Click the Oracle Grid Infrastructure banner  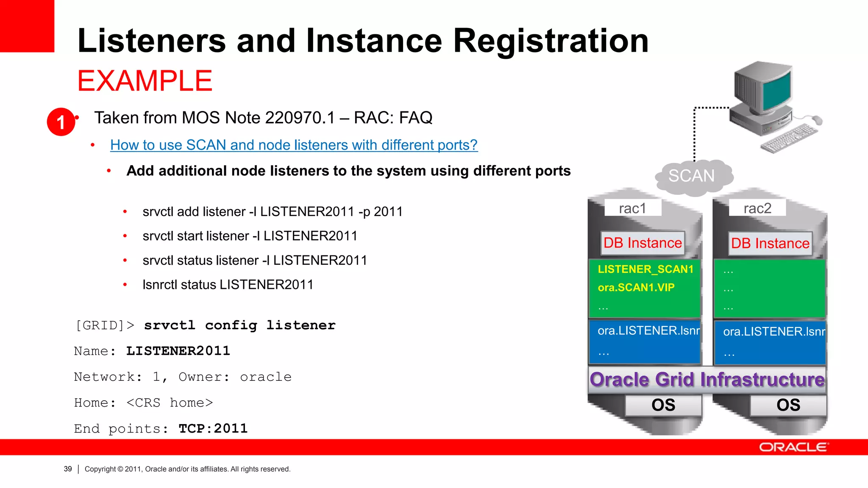coord(707,380)
